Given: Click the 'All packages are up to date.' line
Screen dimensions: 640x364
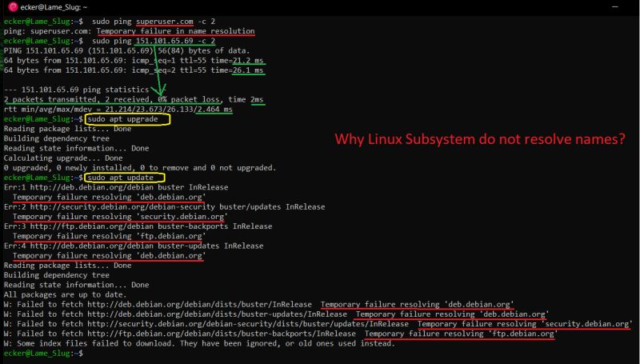Looking at the screenshot, I should (x=66, y=294).
